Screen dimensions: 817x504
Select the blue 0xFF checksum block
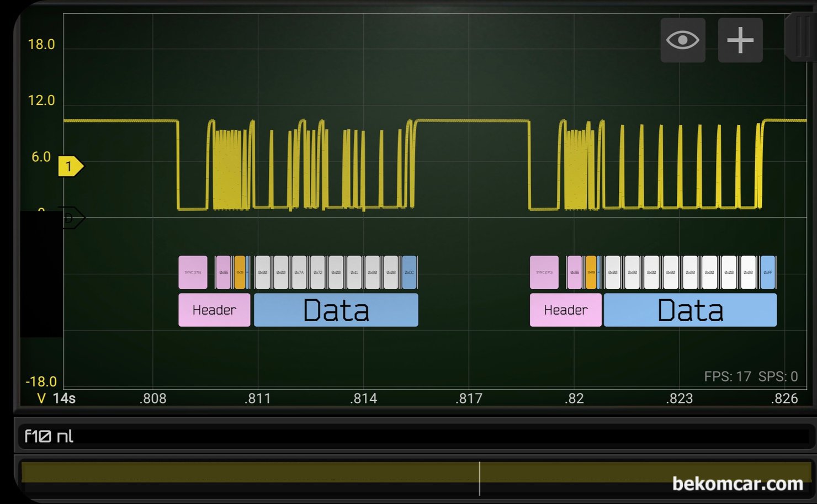coord(768,272)
